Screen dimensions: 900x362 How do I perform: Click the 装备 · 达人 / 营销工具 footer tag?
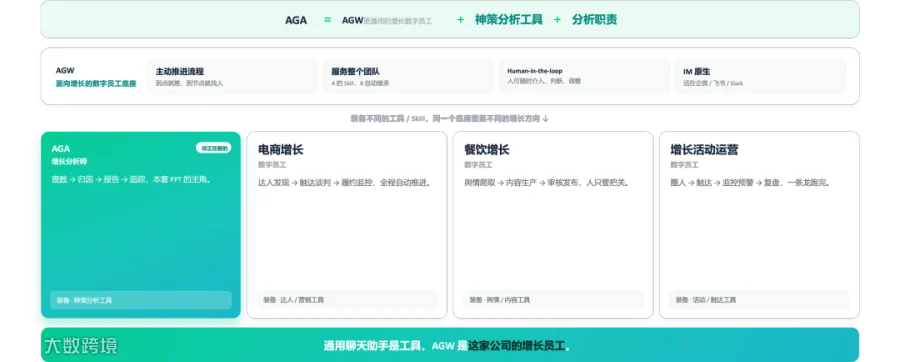(x=347, y=300)
